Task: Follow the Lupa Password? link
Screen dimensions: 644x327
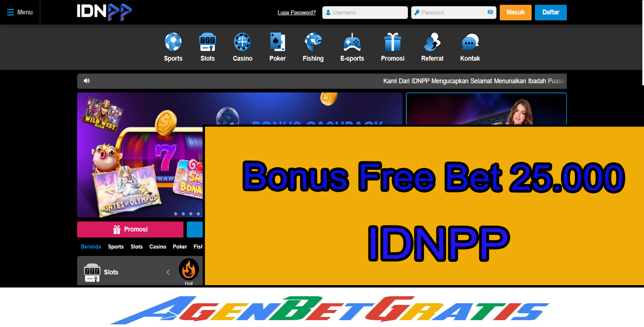Action: point(297,13)
